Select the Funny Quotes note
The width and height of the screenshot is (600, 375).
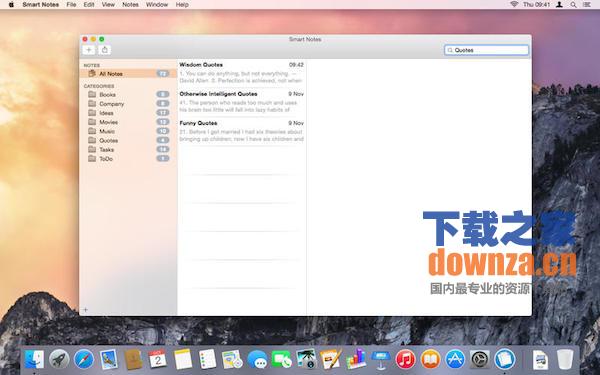(241, 131)
